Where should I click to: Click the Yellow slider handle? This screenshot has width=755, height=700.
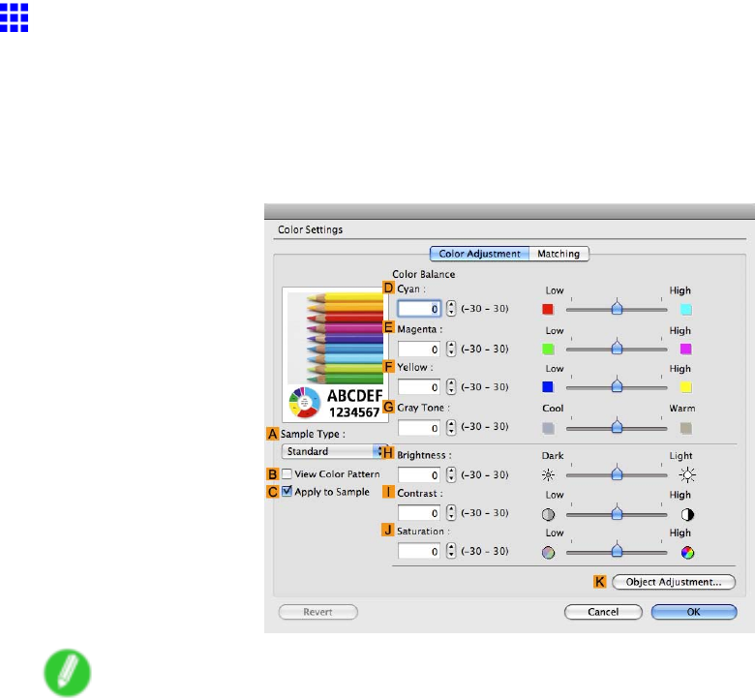coord(617,385)
